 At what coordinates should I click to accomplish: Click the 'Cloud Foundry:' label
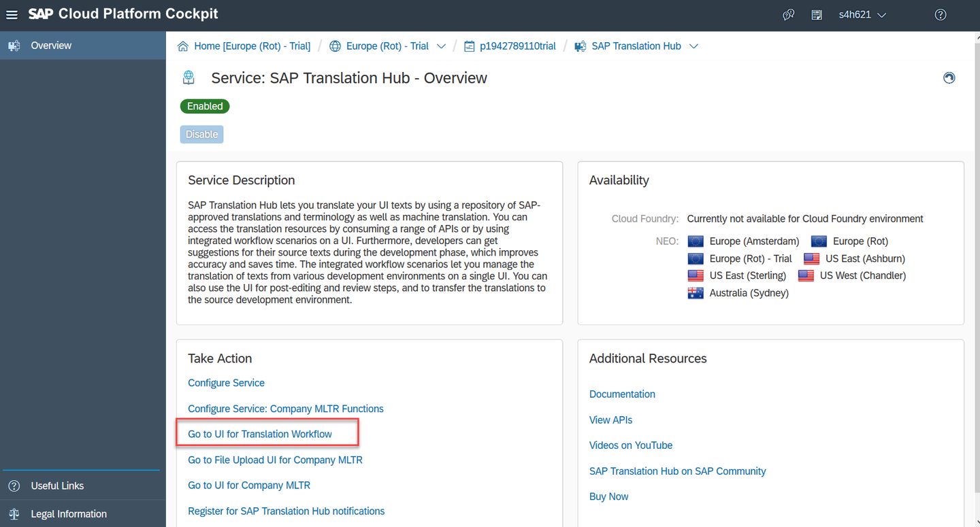pos(644,219)
